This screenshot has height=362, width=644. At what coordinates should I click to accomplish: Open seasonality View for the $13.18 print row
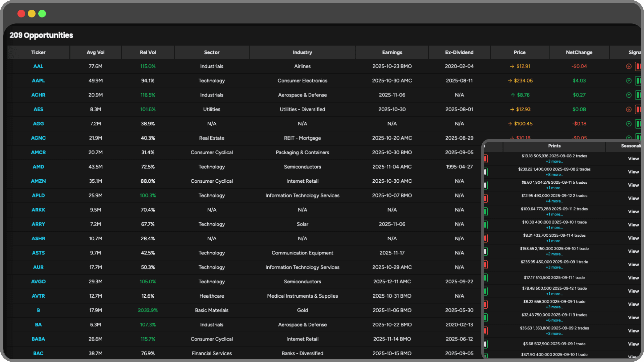point(633,159)
